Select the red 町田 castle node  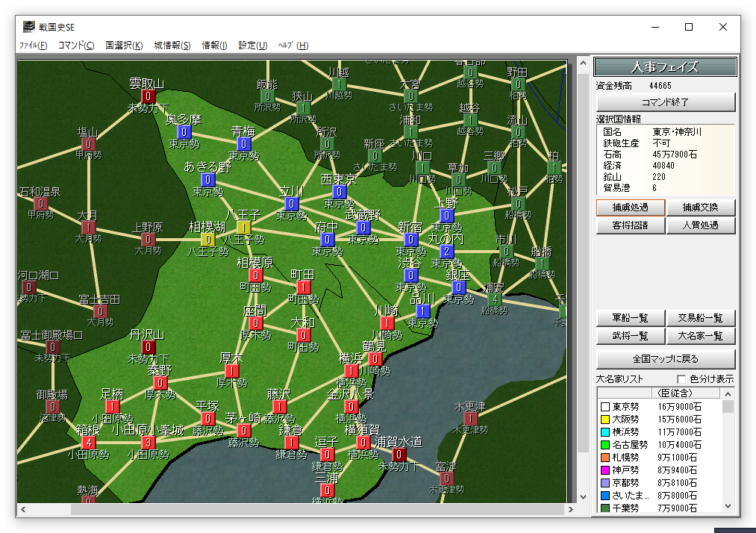pyautogui.click(x=304, y=287)
